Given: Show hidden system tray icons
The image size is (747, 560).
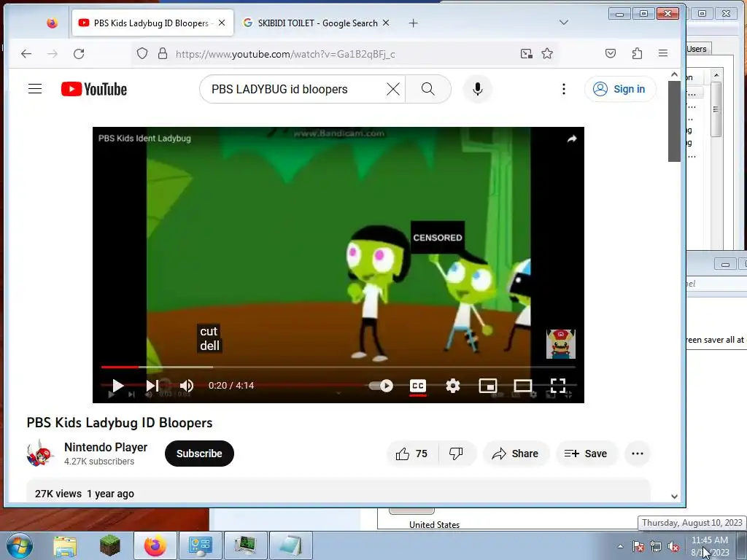Looking at the screenshot, I should (620, 546).
